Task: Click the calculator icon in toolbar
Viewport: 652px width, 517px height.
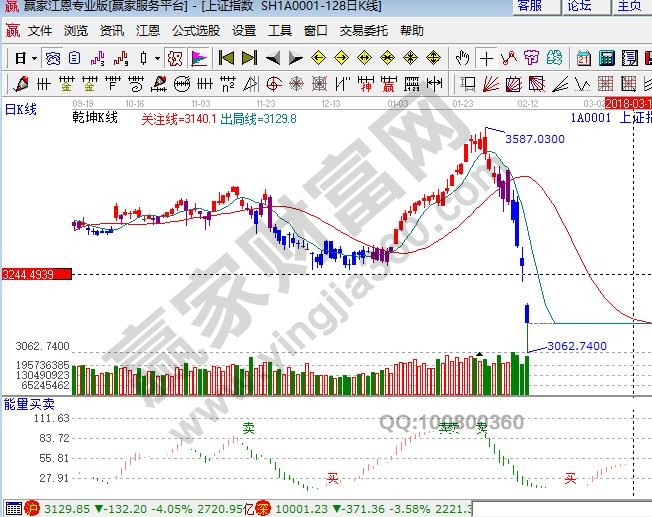Action: (x=604, y=57)
